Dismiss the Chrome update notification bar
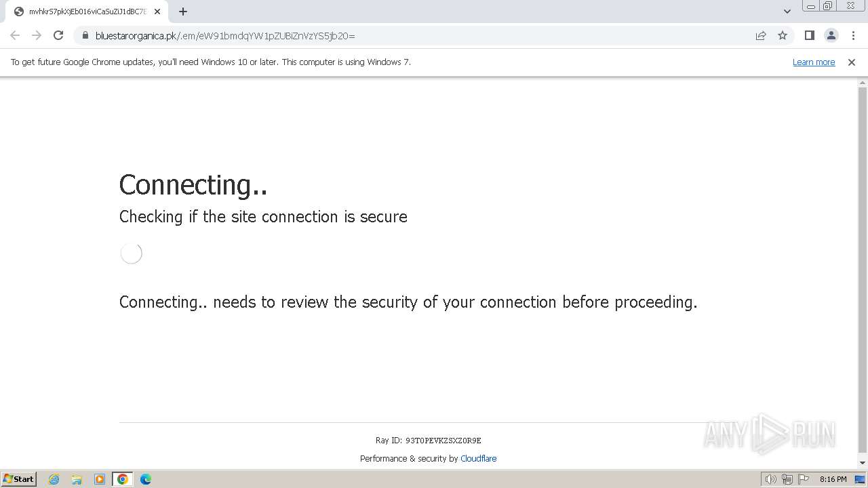Image resolution: width=868 pixels, height=488 pixels. [x=852, y=62]
